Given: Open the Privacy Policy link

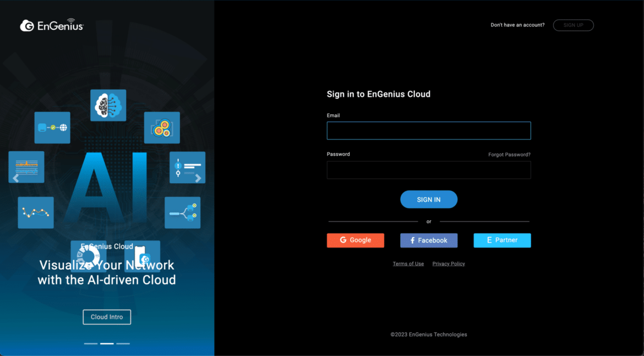Looking at the screenshot, I should [x=449, y=264].
